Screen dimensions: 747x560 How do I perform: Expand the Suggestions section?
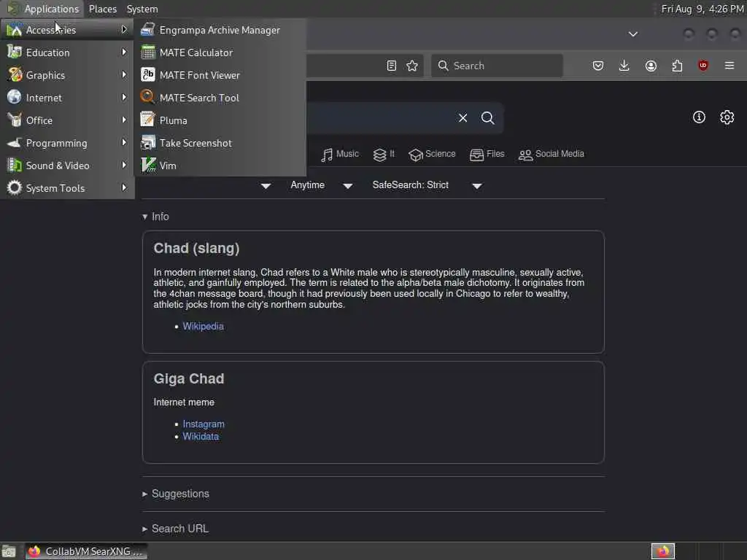pyautogui.click(x=176, y=494)
